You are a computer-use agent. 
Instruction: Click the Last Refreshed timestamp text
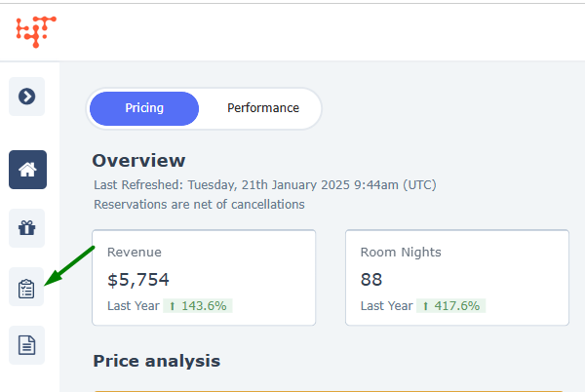[264, 184]
